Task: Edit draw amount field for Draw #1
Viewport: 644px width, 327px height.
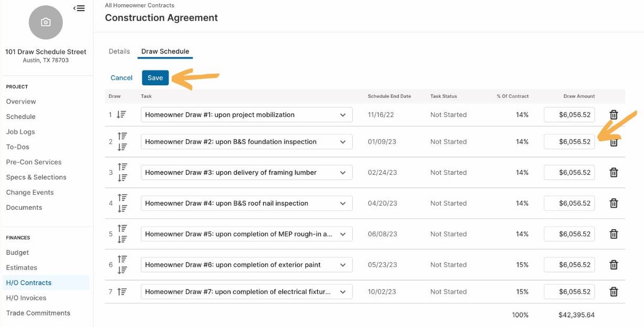Action: 569,115
